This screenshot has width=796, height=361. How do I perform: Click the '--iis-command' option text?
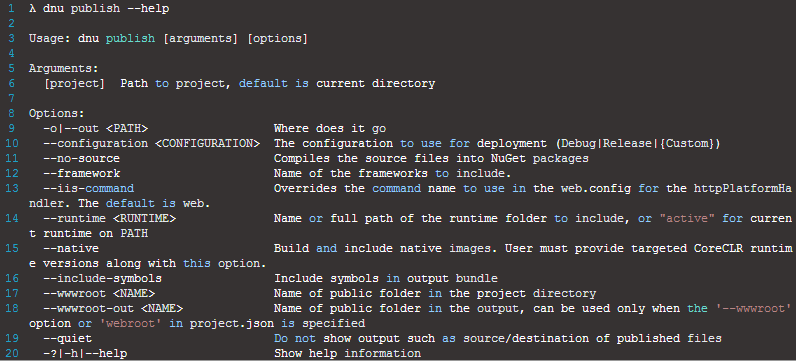click(x=88, y=188)
